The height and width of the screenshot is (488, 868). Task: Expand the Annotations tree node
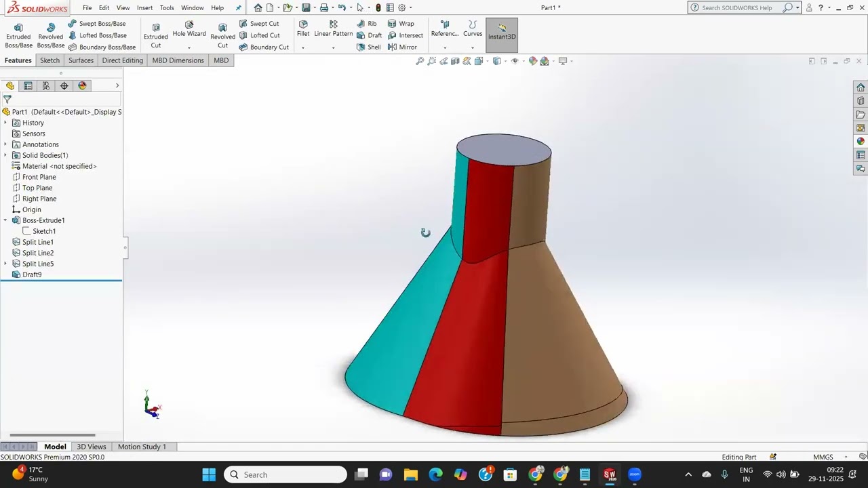[x=5, y=144]
